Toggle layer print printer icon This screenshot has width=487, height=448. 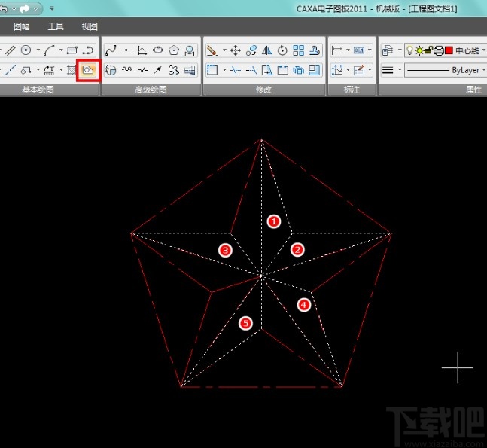pos(439,50)
